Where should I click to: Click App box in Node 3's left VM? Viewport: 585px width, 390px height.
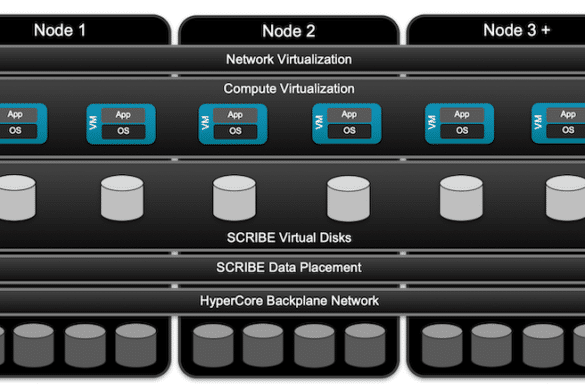pyautogui.click(x=462, y=114)
